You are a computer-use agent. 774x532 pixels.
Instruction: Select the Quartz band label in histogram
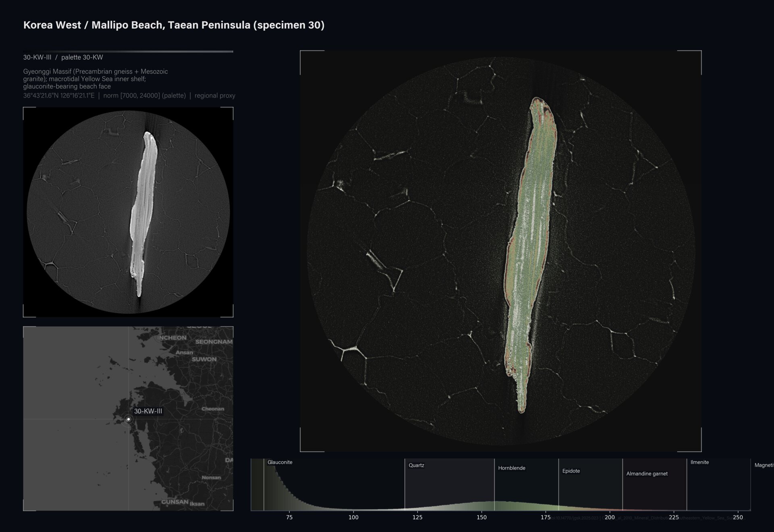pyautogui.click(x=416, y=465)
